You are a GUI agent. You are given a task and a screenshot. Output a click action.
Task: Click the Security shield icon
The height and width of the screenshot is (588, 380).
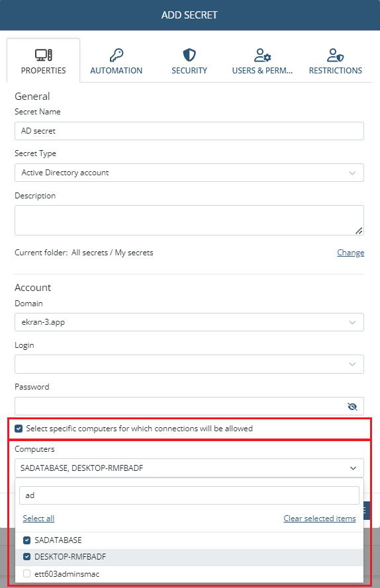(189, 55)
